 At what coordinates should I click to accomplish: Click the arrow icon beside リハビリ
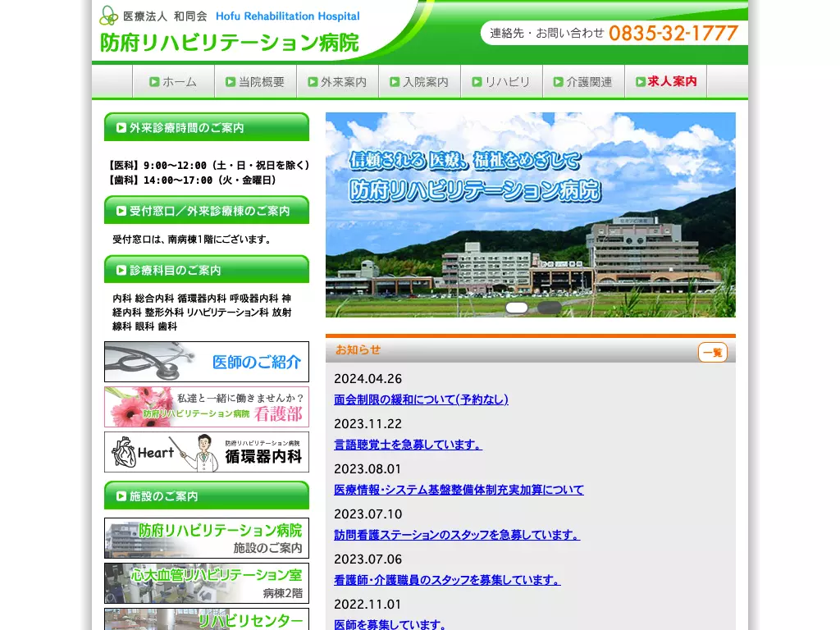pos(477,82)
